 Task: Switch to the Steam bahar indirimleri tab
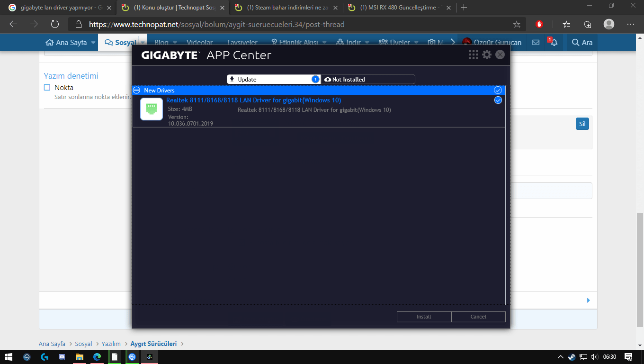[x=286, y=8]
